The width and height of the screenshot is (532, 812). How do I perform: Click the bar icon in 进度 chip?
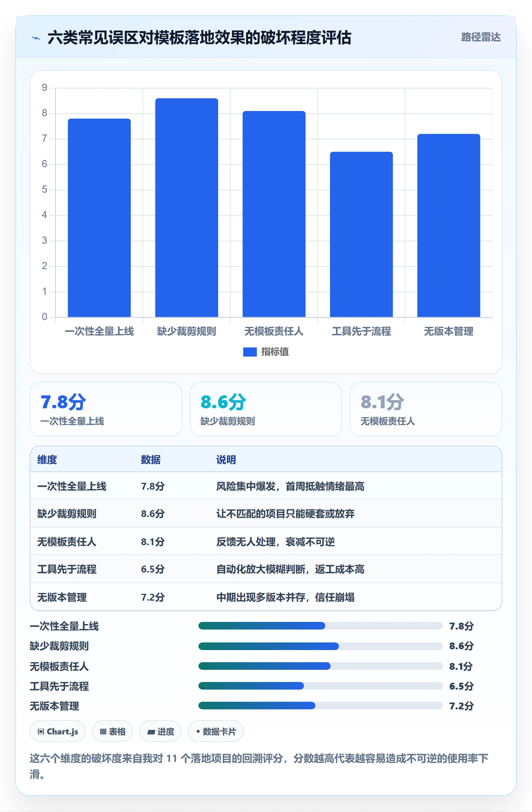click(151, 732)
